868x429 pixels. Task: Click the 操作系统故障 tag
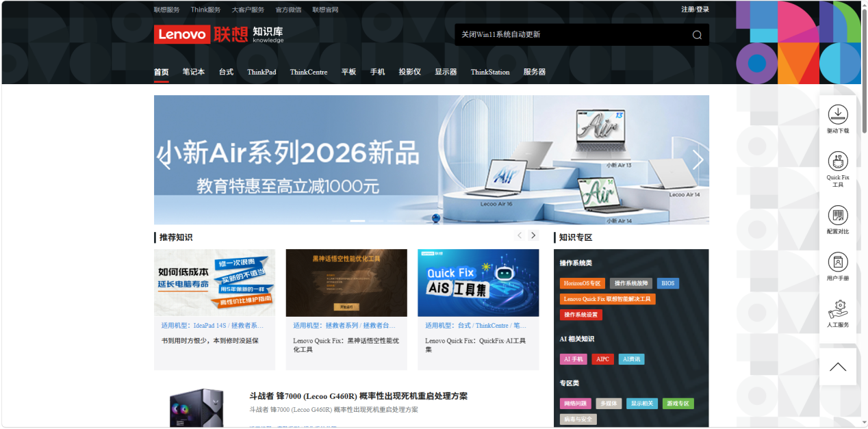pos(631,283)
